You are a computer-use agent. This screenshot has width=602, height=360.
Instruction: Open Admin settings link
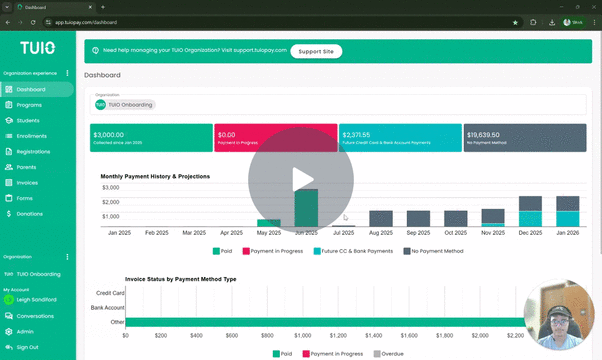(25, 332)
